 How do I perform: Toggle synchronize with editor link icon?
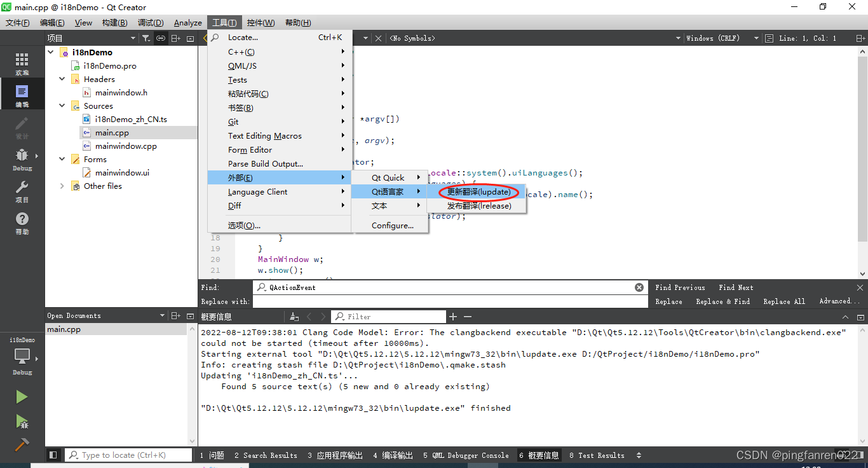click(161, 39)
